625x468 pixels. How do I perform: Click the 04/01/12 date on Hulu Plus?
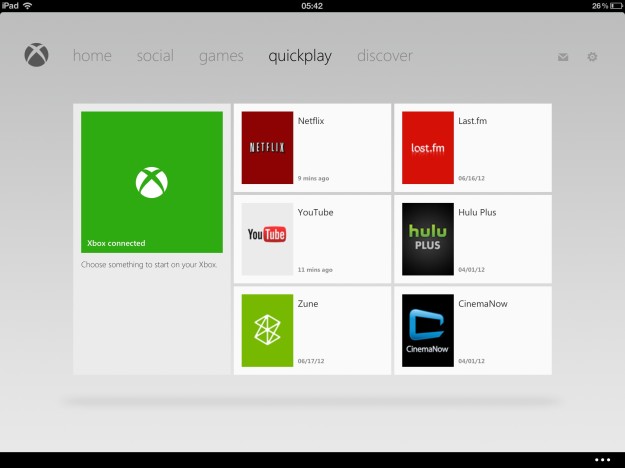tap(472, 269)
